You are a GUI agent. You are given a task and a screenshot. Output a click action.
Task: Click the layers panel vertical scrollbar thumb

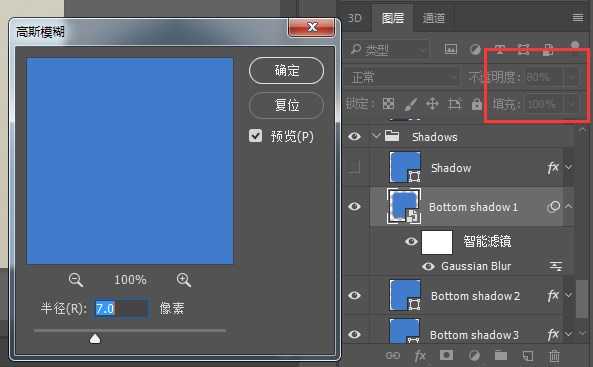(582, 299)
